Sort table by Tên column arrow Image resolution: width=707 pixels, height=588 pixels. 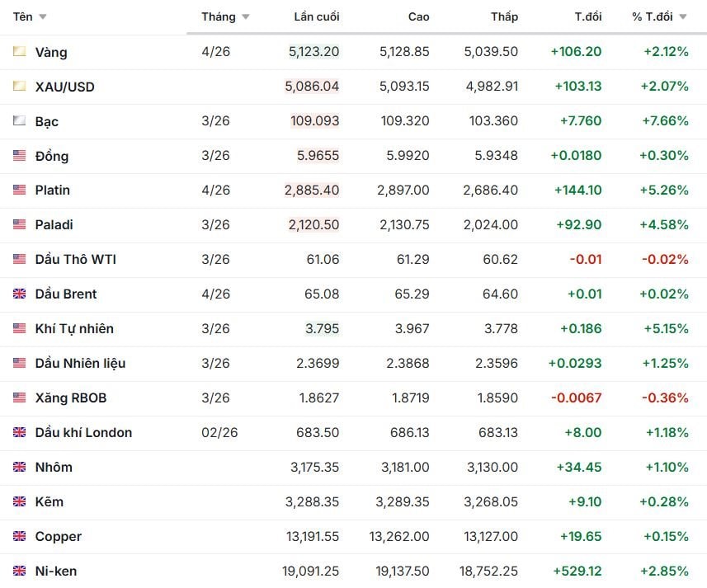[x=43, y=17]
